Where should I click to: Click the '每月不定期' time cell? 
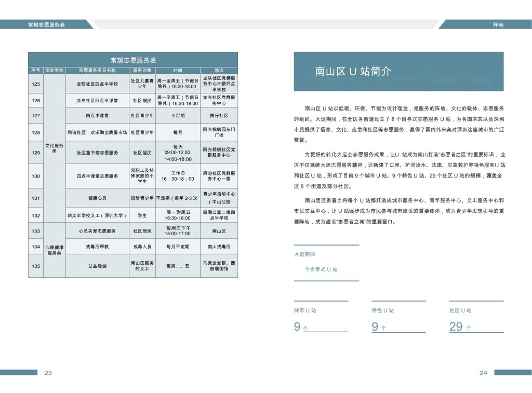pyautogui.click(x=178, y=247)
